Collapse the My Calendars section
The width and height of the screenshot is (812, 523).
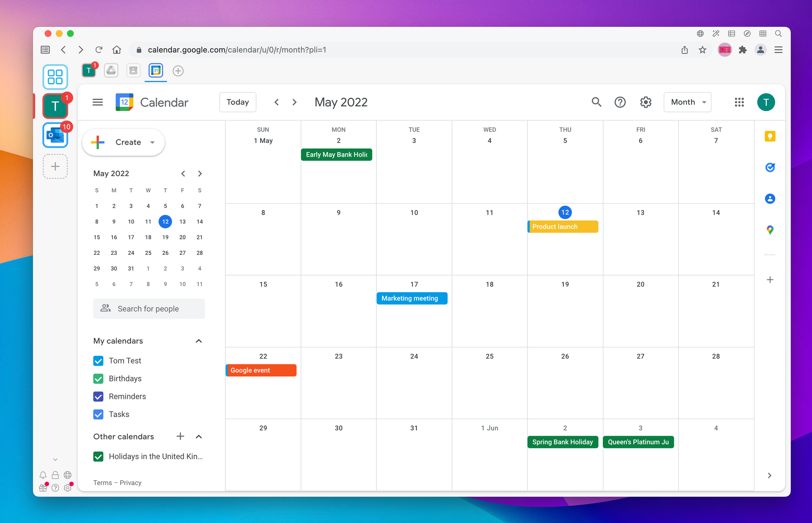pyautogui.click(x=199, y=341)
